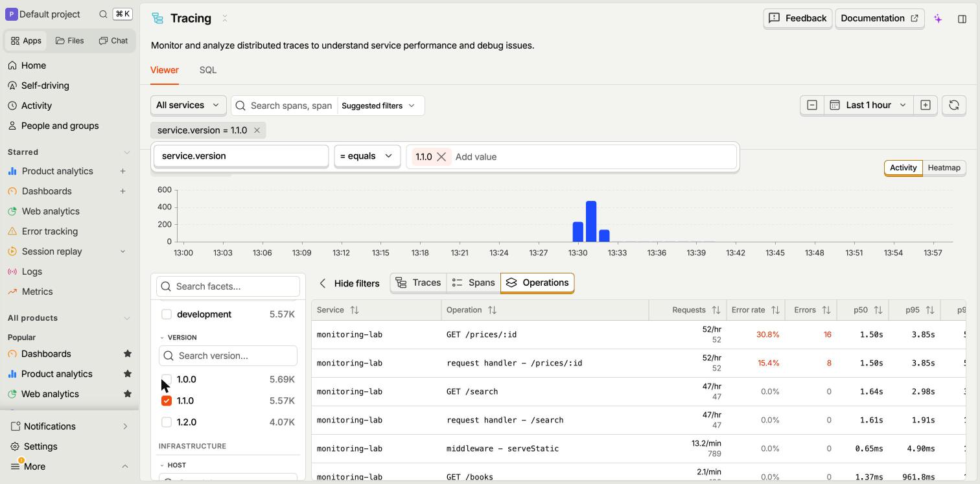Remove the service.version = 1.1.0 filter chip

[257, 130]
